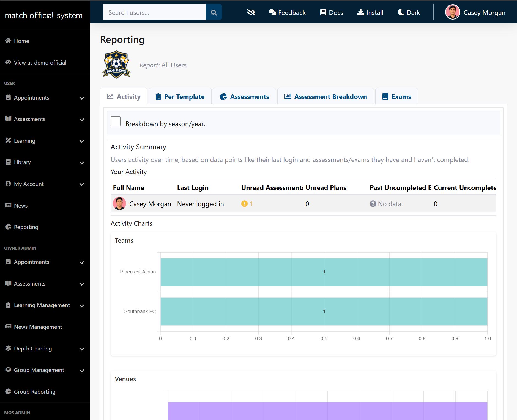Viewport: 517px width, 420px height.
Task: Click the purple Venues chart bar
Action: (x=327, y=411)
